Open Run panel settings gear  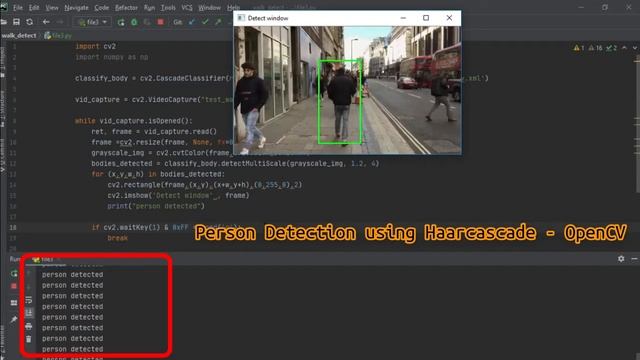(621, 259)
